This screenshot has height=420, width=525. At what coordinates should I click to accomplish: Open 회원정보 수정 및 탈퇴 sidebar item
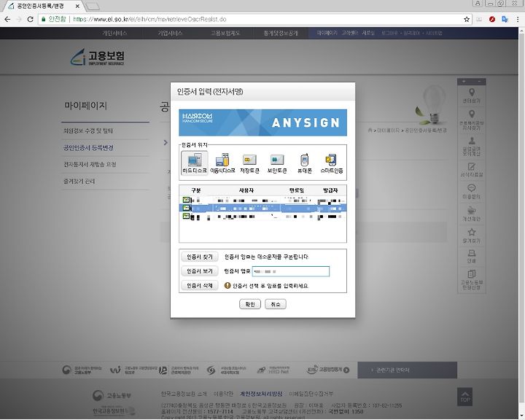[88, 131]
